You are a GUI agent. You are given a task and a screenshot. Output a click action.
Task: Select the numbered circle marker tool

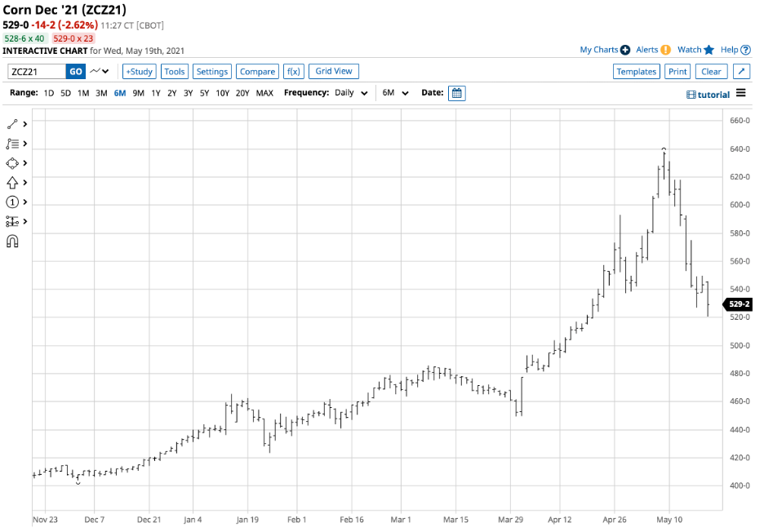coord(12,202)
